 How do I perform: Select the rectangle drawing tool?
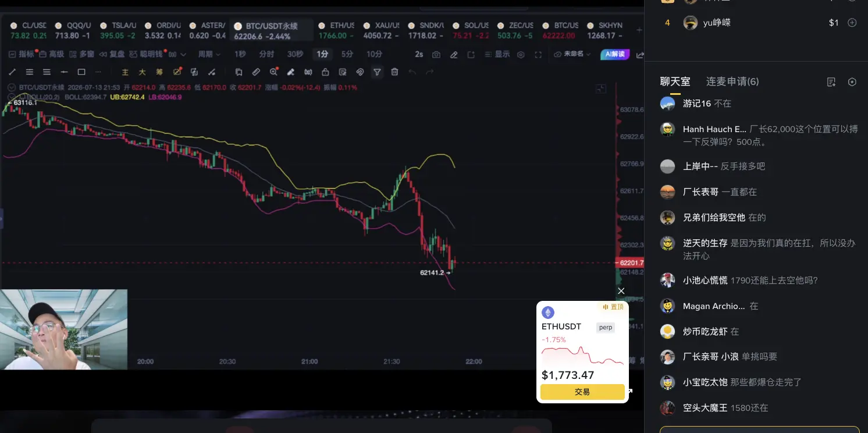[x=81, y=72]
